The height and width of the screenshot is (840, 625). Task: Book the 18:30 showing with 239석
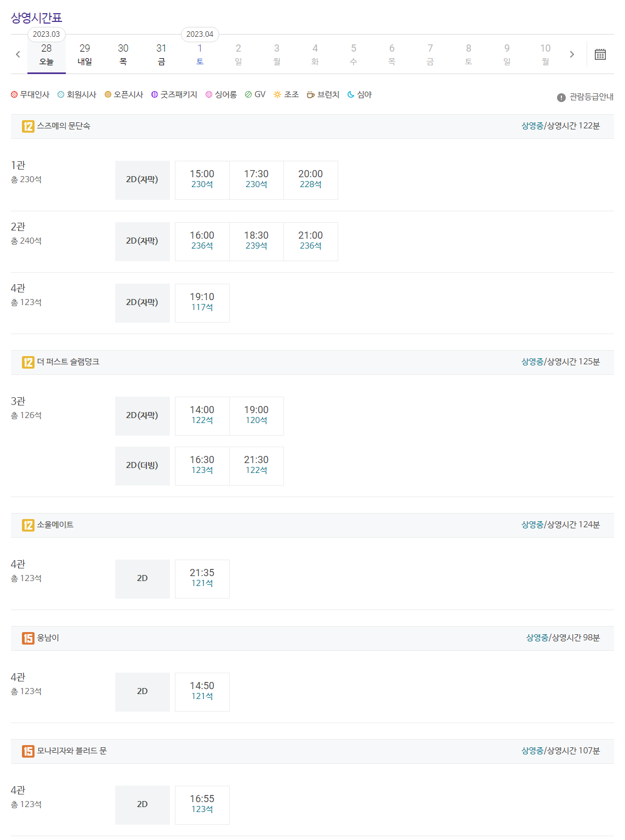point(257,241)
